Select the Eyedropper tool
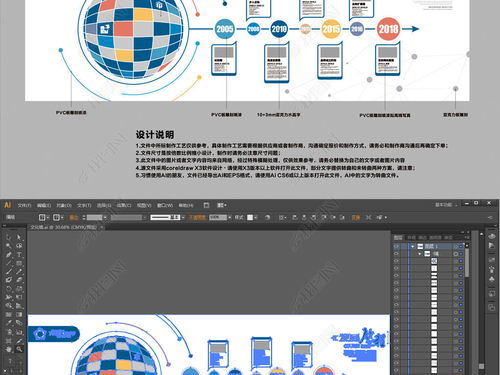Image resolution: width=500 pixels, height=375 pixels. click(x=8, y=323)
